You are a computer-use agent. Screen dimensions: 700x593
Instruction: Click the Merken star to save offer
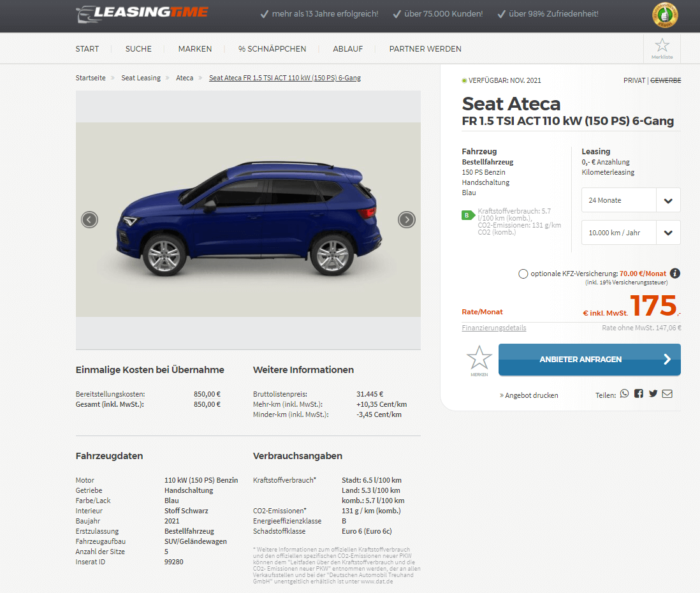pos(479,360)
